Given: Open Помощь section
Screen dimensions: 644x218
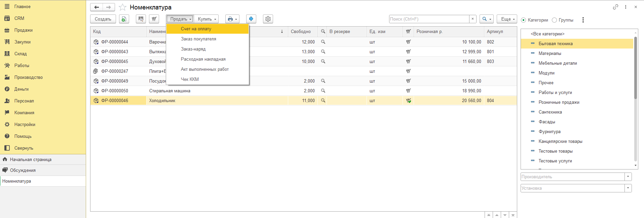Looking at the screenshot, I should tap(23, 136).
